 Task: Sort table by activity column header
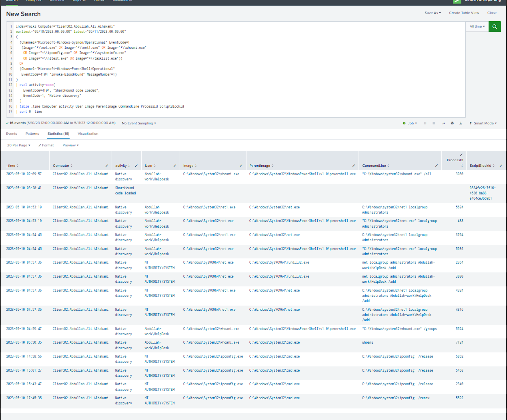122,166
